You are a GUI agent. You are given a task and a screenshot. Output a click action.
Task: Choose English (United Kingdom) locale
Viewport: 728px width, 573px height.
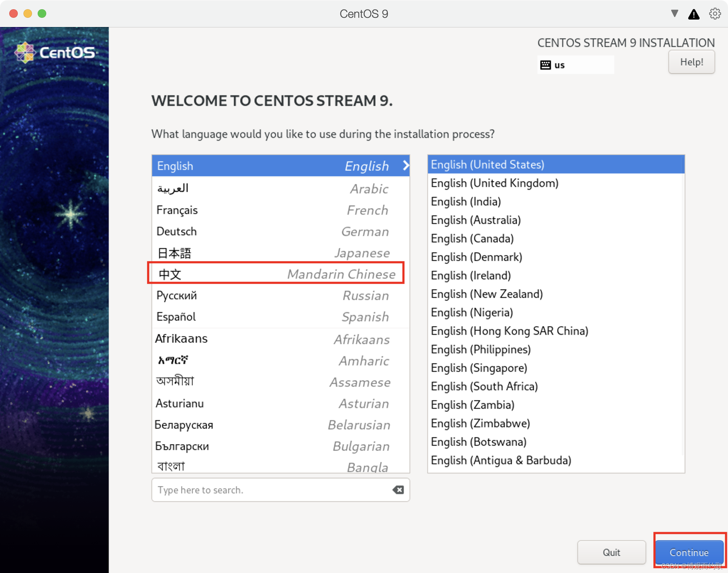coord(556,183)
